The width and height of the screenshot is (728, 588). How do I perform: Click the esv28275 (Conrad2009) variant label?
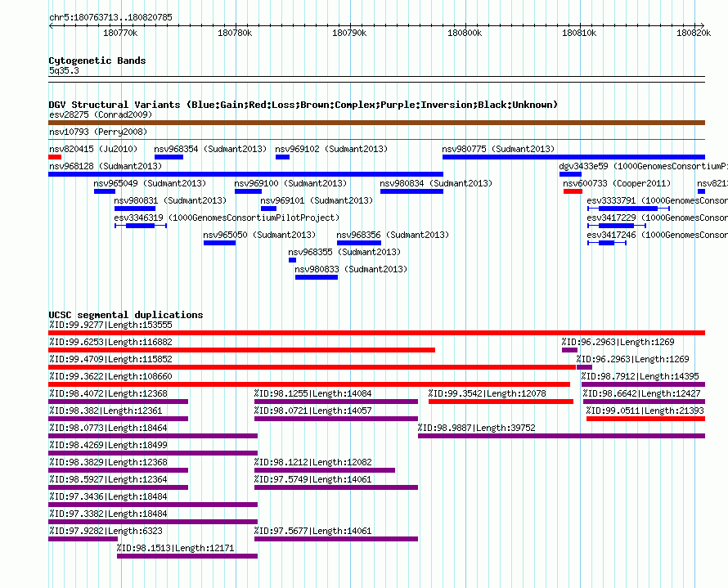(x=101, y=114)
